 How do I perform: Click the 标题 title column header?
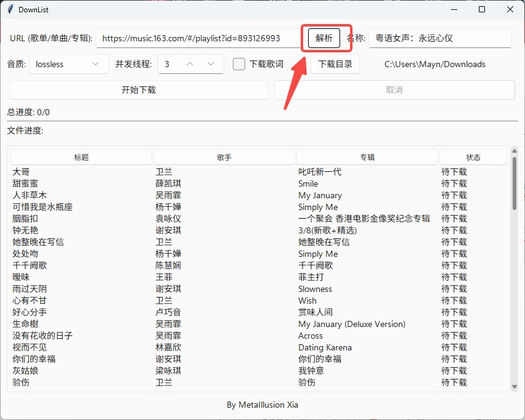coord(81,156)
